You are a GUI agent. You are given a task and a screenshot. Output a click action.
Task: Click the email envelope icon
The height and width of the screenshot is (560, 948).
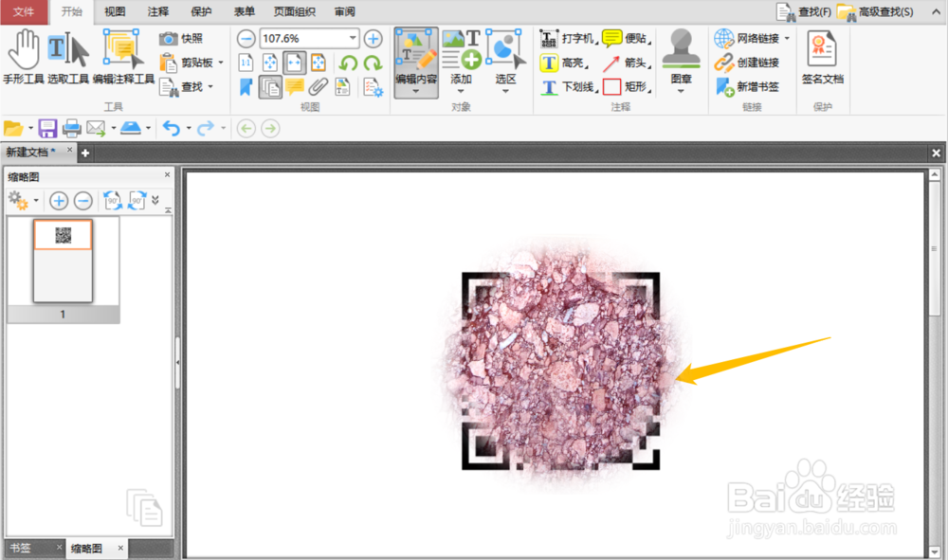click(x=96, y=129)
